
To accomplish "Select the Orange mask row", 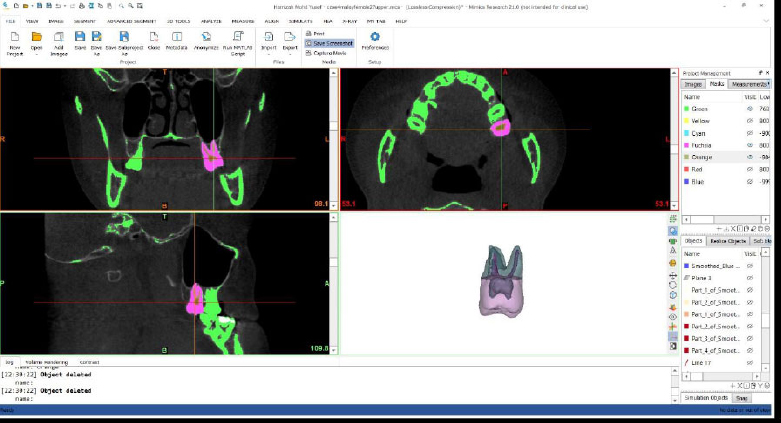I will (x=726, y=157).
